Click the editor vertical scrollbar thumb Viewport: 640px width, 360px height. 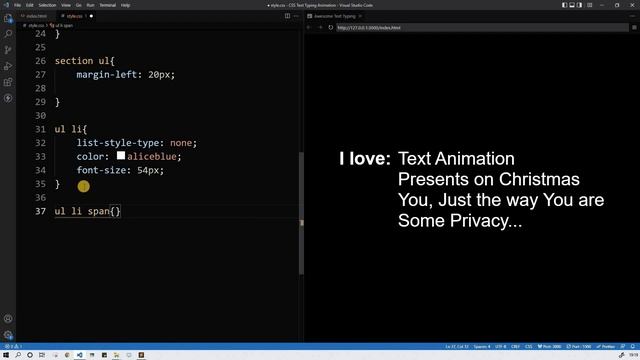301,213
